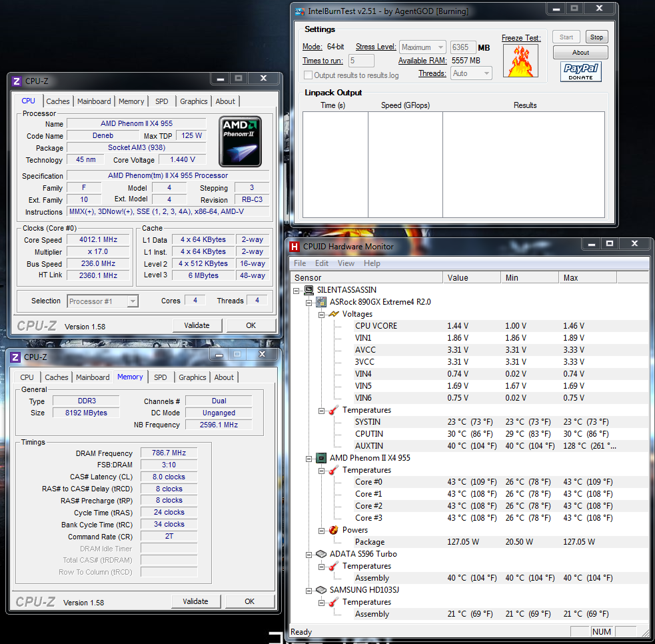Collapse the ADATA S596 Turbo node

309,555
